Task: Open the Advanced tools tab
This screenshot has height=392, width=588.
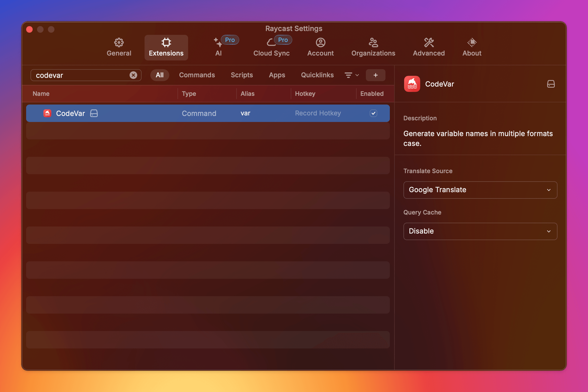Action: point(429,47)
